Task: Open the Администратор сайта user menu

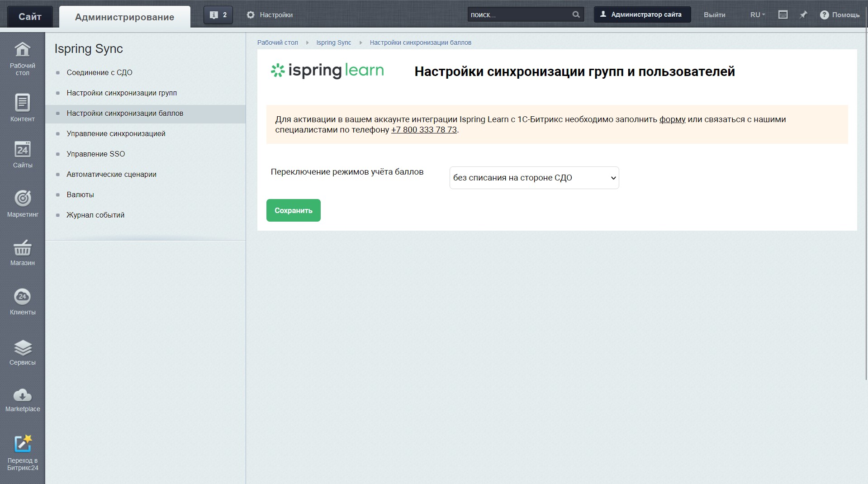Action: click(x=641, y=14)
